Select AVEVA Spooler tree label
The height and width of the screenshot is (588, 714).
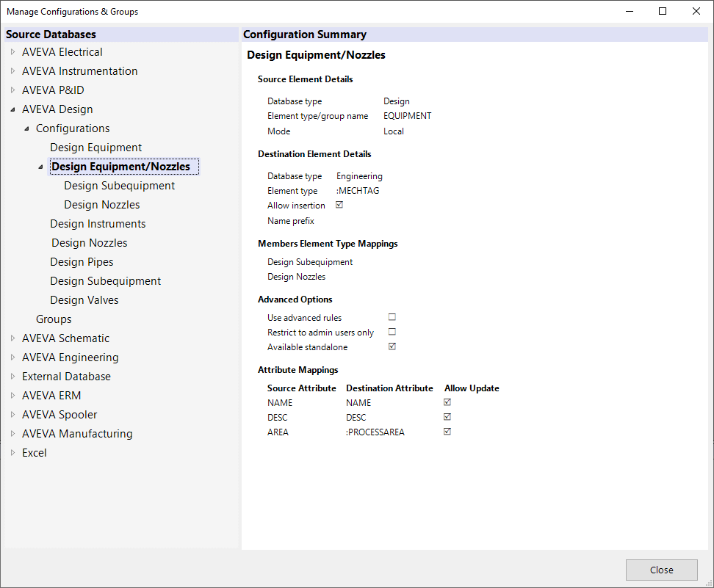pyautogui.click(x=59, y=415)
